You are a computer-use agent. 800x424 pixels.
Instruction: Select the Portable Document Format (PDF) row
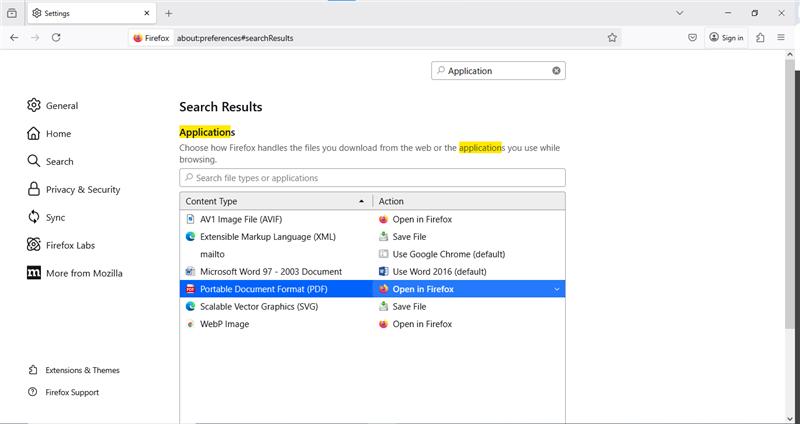click(372, 289)
